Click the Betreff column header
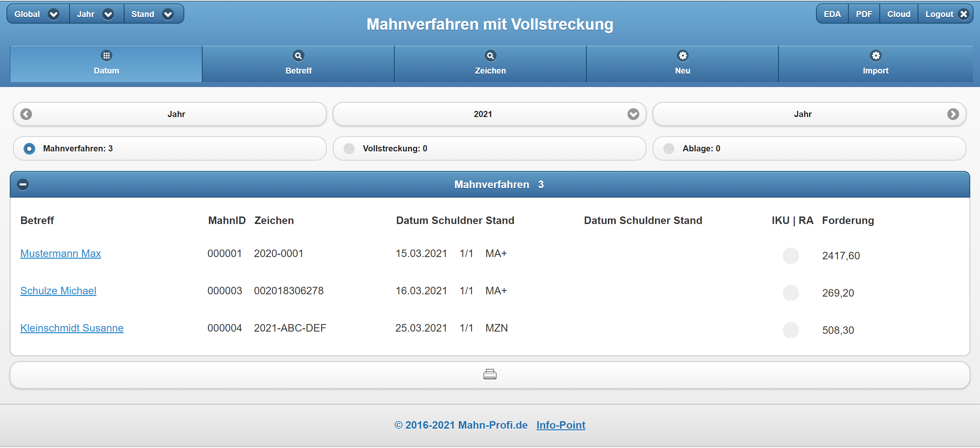Screen dimensions: 980x448 pos(37,221)
